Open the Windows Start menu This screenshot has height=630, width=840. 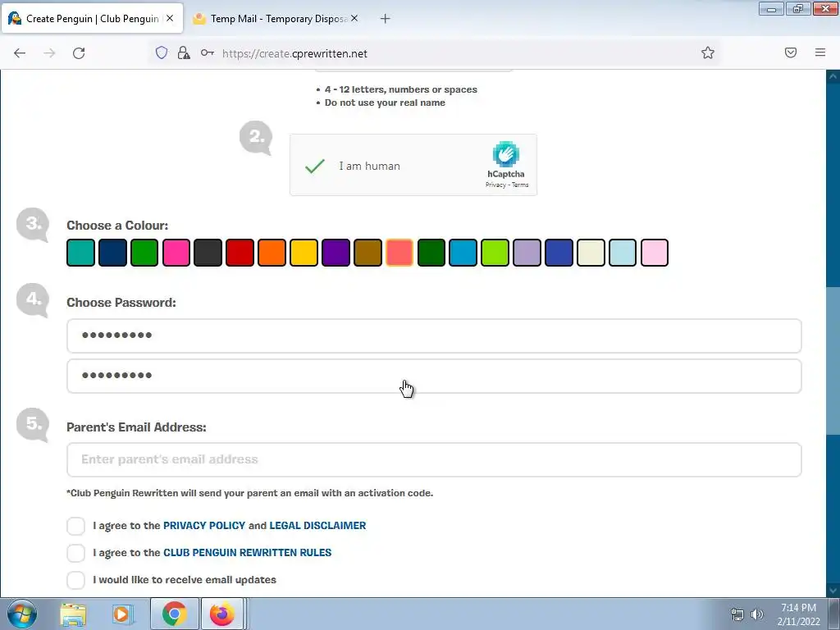[22, 614]
